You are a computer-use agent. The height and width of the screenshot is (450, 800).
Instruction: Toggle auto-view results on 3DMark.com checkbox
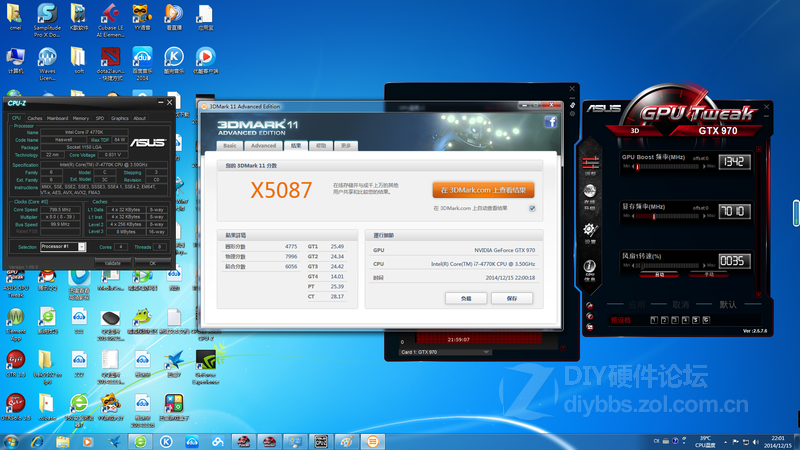click(532, 208)
